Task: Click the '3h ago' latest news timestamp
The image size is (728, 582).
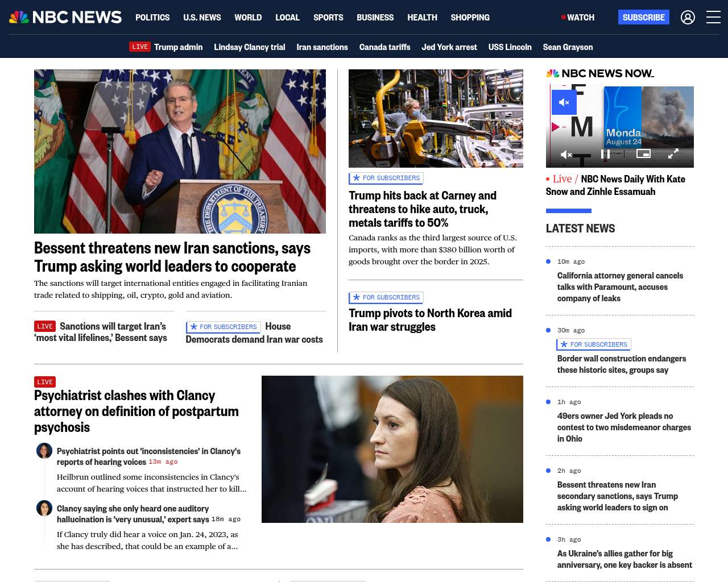Action: (569, 540)
